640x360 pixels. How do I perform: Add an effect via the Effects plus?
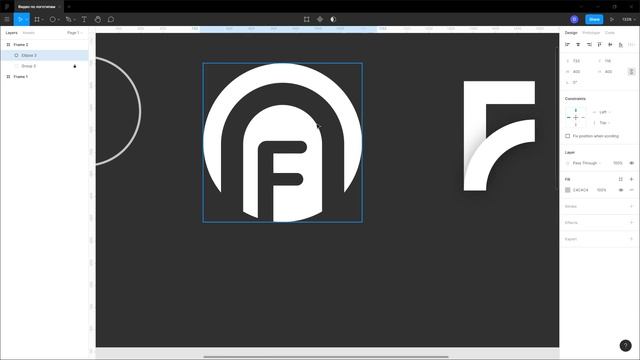tap(631, 222)
